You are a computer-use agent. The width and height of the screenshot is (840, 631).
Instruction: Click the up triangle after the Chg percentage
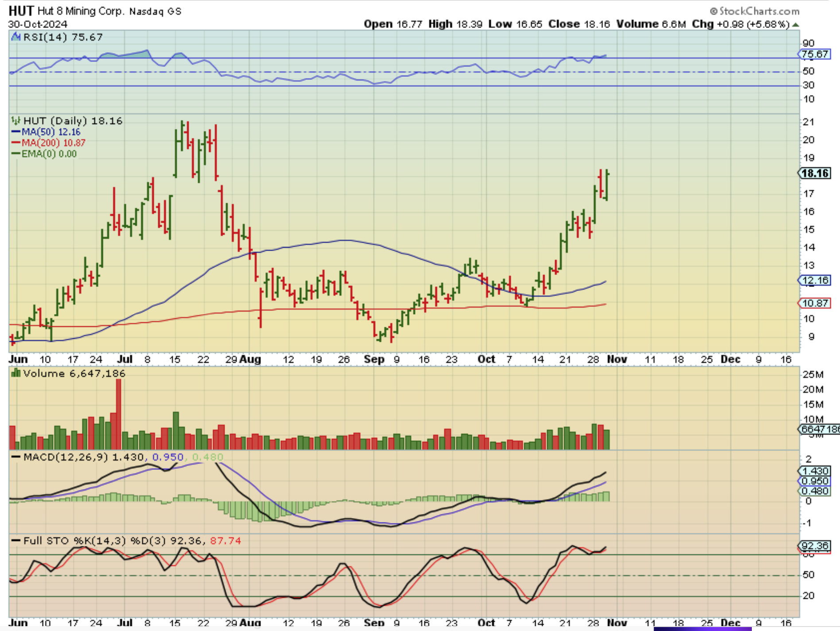796,25
